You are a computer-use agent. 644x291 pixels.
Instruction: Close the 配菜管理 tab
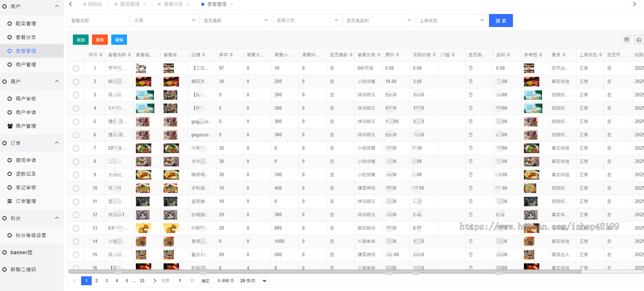(145, 4)
